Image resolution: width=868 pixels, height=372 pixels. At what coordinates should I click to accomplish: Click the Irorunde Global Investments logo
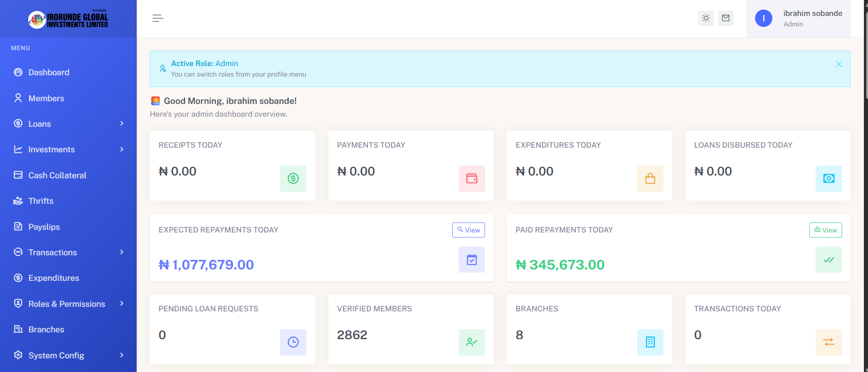(x=68, y=19)
